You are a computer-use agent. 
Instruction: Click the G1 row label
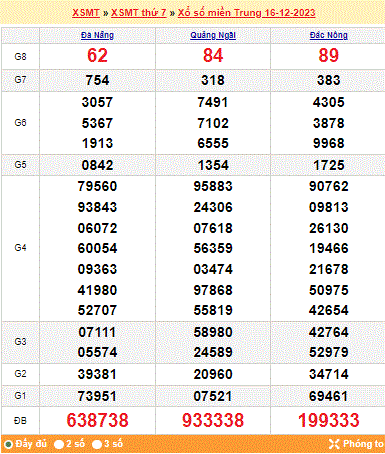[x=20, y=396]
